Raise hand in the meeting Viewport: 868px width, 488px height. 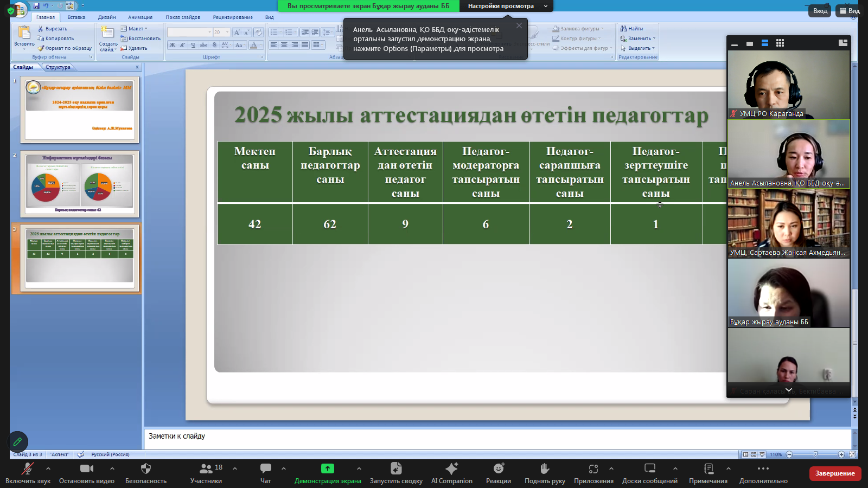(545, 469)
